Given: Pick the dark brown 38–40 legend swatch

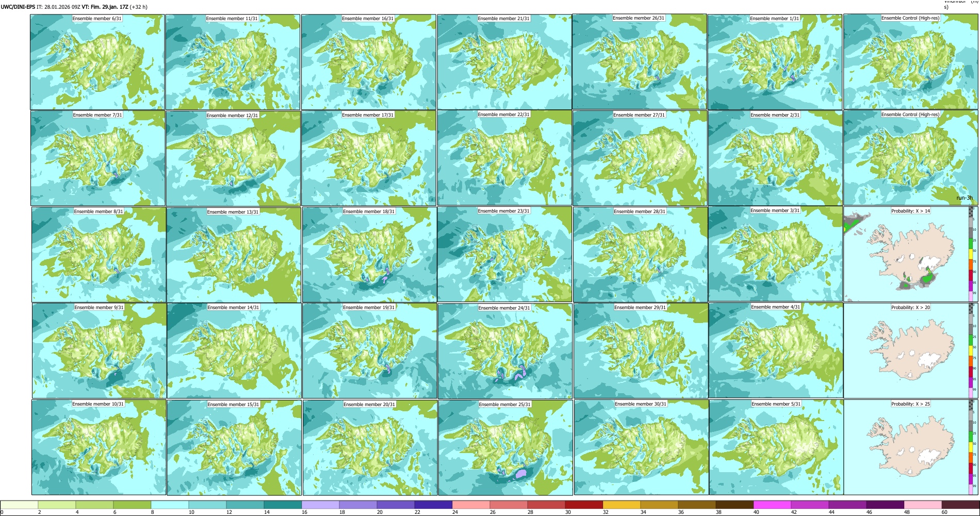Looking at the screenshot, I should click(x=734, y=505).
